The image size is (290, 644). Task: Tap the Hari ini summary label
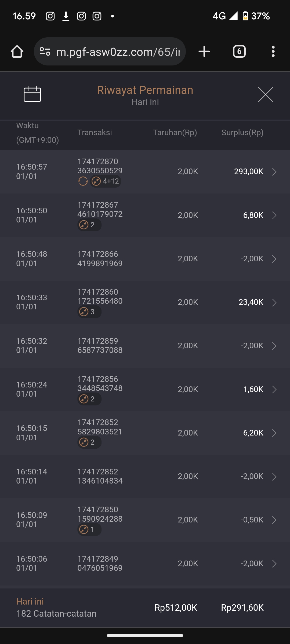pyautogui.click(x=30, y=601)
